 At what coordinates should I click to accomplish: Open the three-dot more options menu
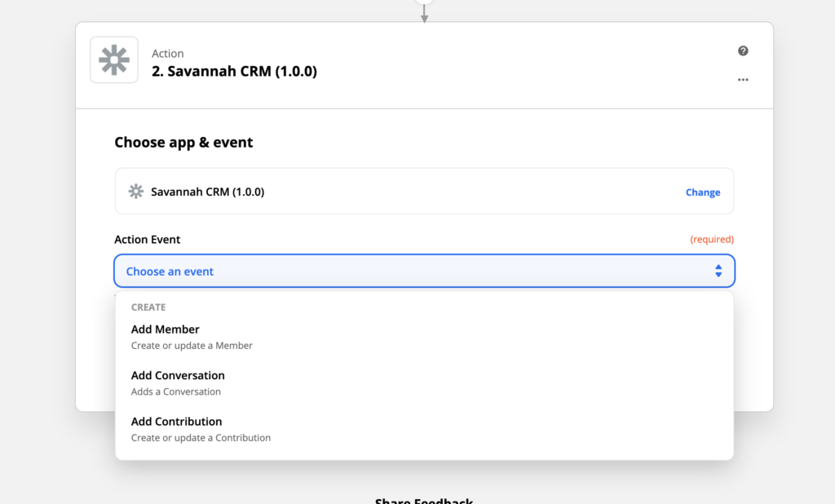coord(743,80)
